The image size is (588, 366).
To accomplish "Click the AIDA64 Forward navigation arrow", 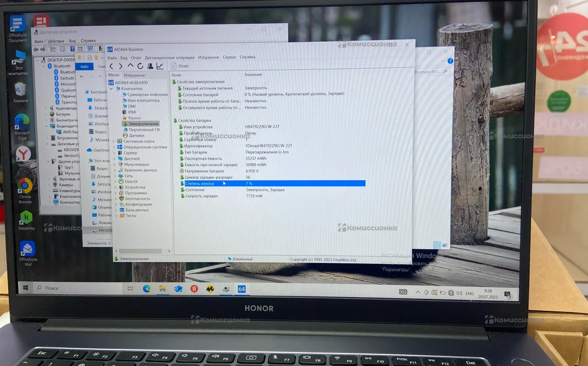I will tap(120, 66).
